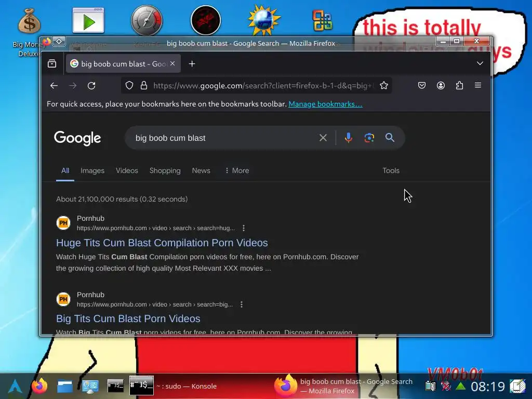
Task: Open the speedometer gauge desktop icon
Action: click(147, 20)
